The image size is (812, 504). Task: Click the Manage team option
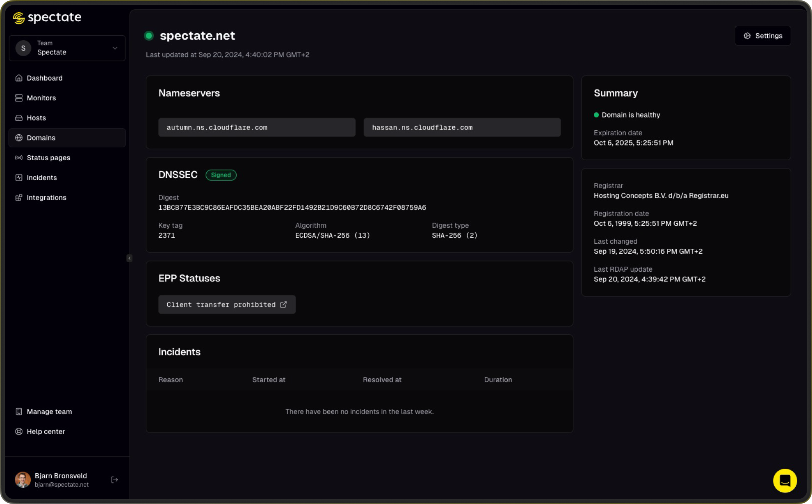49,411
